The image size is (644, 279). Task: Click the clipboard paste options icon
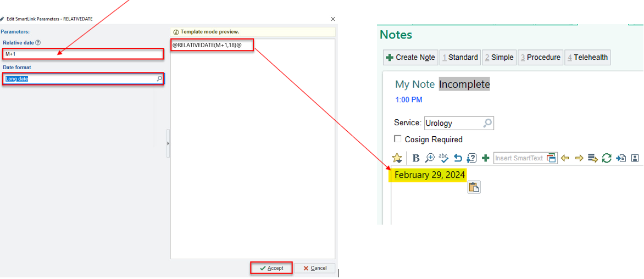pos(474,187)
